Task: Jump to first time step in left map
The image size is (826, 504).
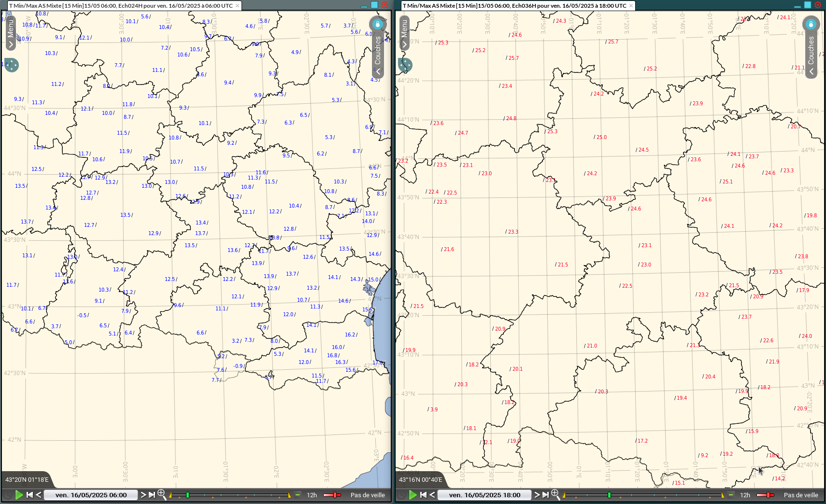Action: [x=29, y=495]
